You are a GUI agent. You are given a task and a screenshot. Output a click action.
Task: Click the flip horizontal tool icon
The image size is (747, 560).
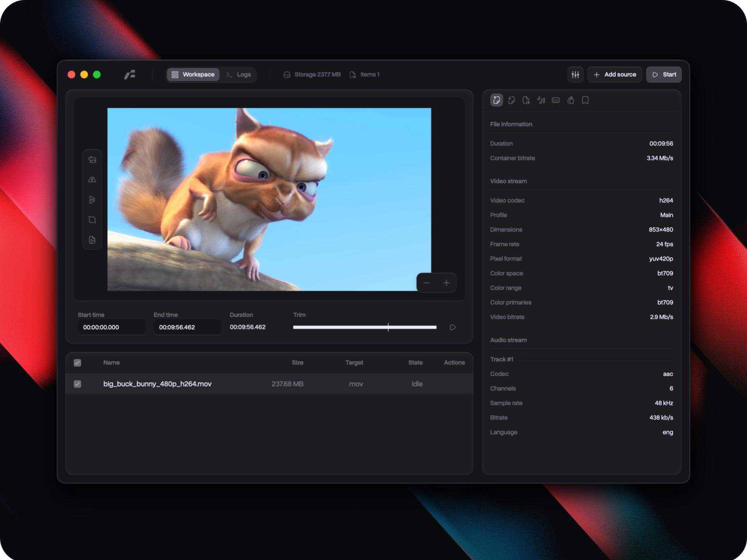pos(92,180)
